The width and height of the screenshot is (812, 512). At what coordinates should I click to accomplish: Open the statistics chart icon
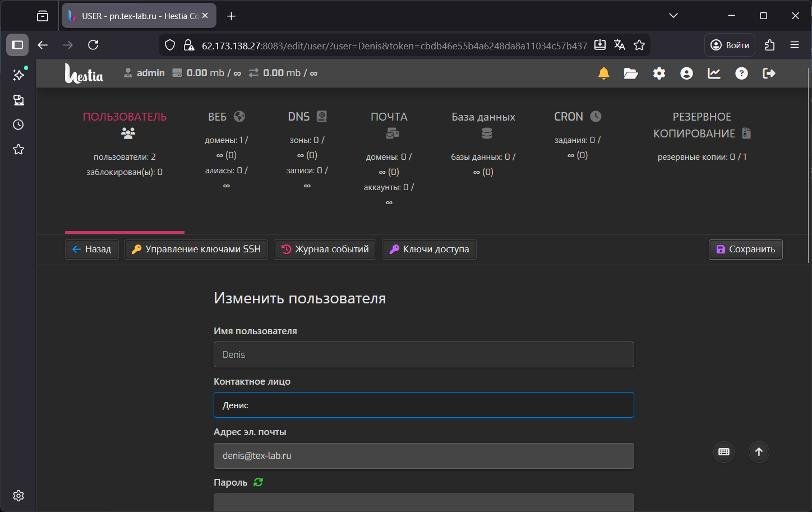point(714,73)
